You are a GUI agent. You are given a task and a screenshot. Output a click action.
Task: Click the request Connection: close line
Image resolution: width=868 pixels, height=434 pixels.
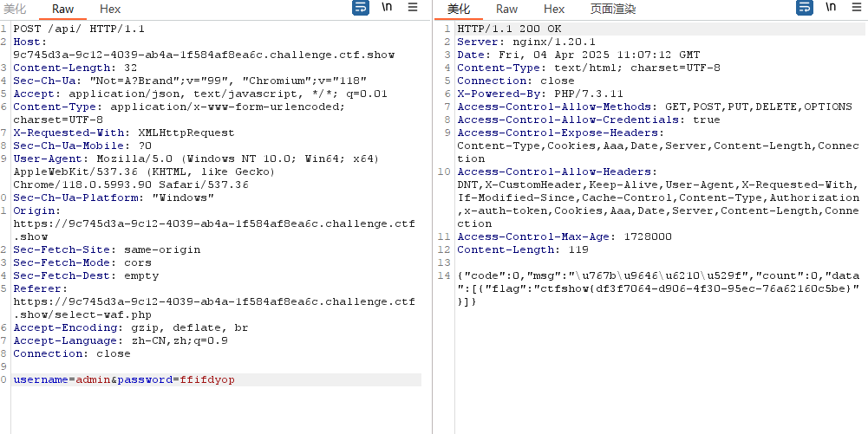(x=72, y=353)
